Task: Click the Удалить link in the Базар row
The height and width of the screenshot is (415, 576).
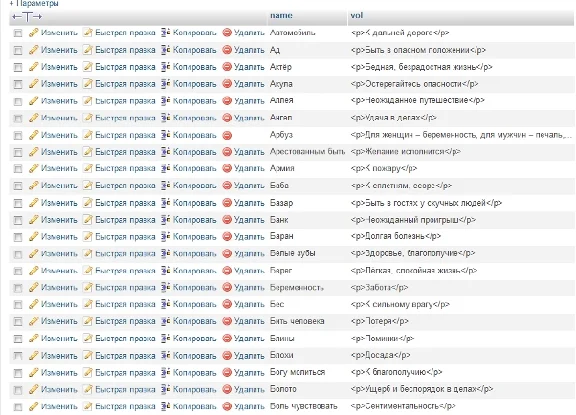Action: click(x=249, y=203)
